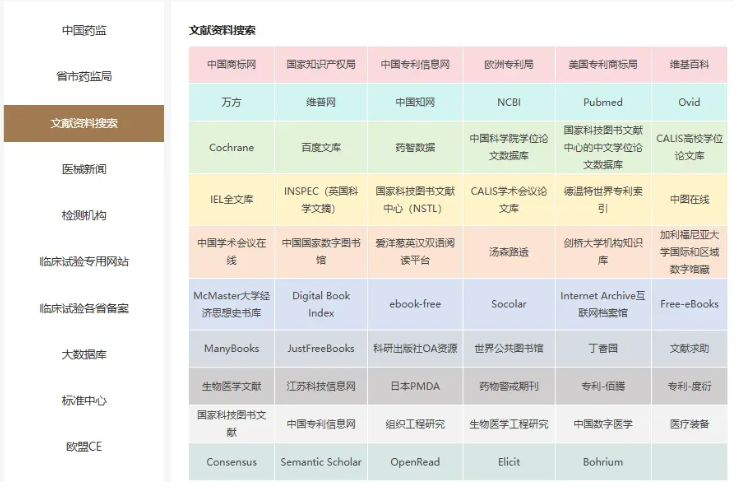This screenshot has height=489, width=744.
Task: Open Internet Archive互联网档案馆 link
Action: pos(611,308)
